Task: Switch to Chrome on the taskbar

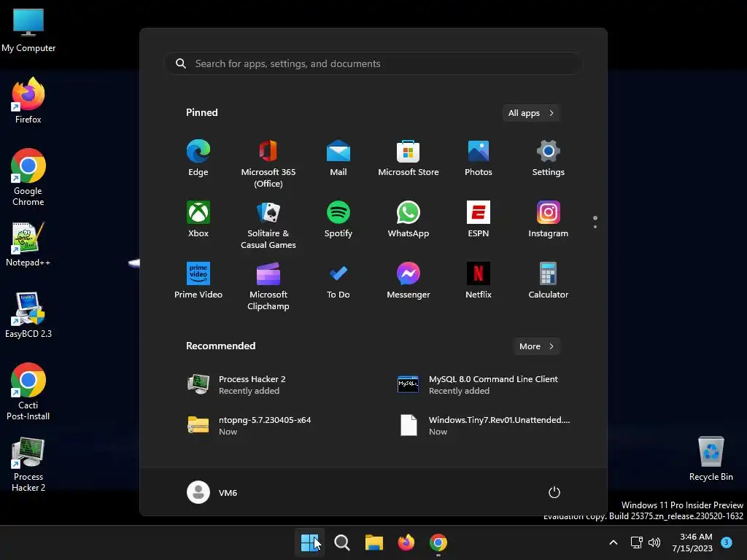Action: (438, 542)
